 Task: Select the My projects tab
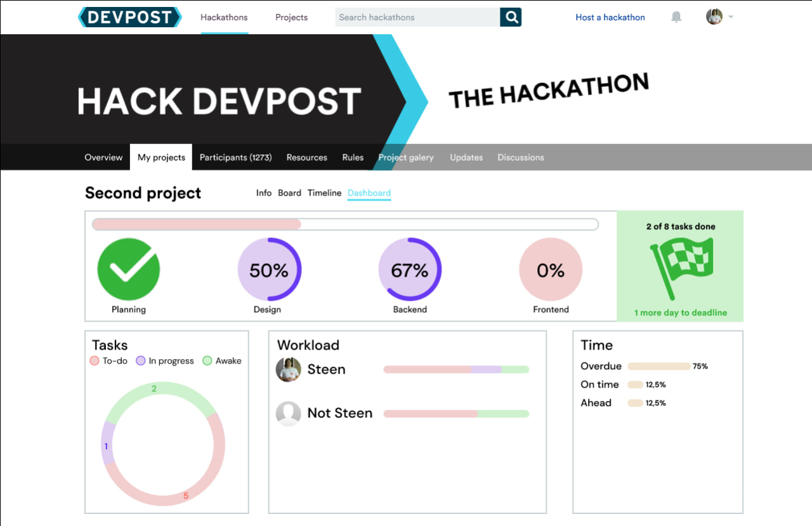(161, 157)
